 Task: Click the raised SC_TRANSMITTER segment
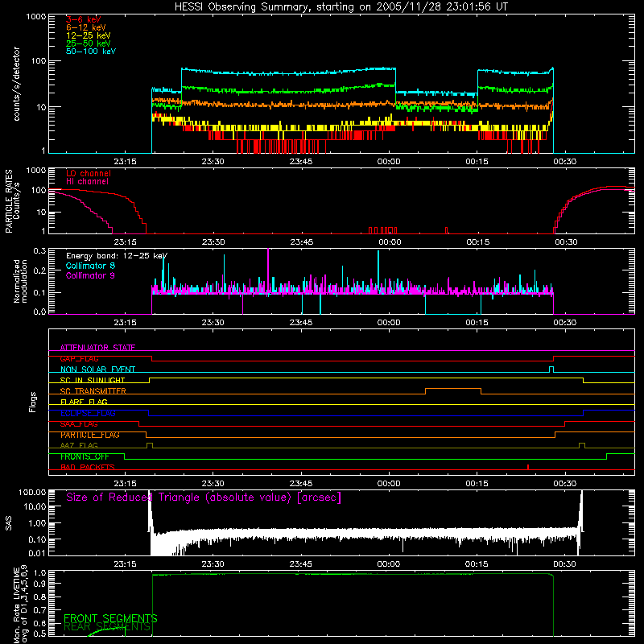pyautogui.click(x=453, y=389)
